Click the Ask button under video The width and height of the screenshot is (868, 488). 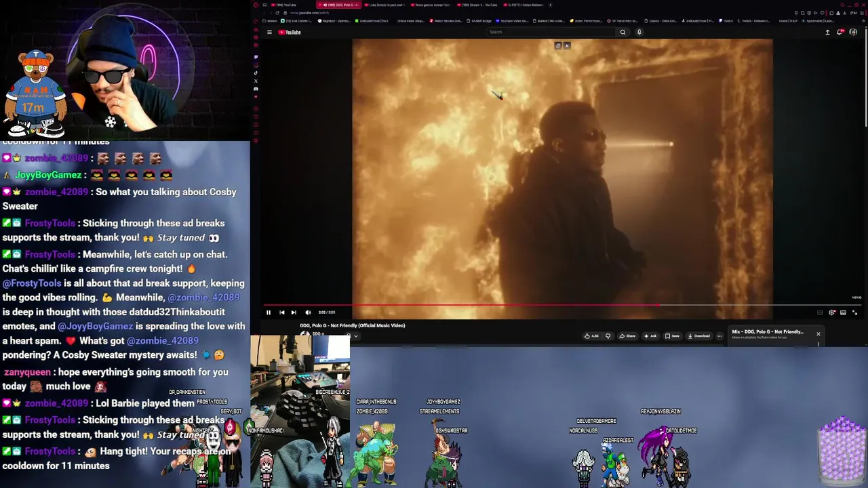pyautogui.click(x=650, y=336)
